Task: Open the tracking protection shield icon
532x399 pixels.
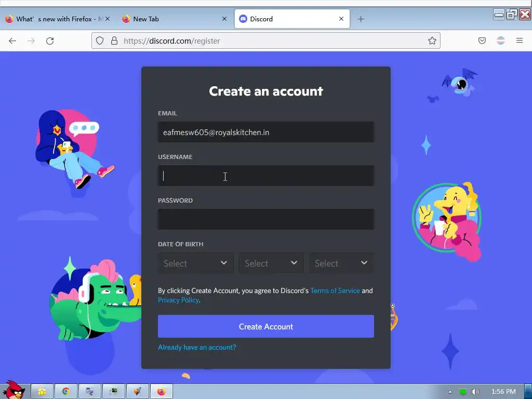Action: pos(100,41)
